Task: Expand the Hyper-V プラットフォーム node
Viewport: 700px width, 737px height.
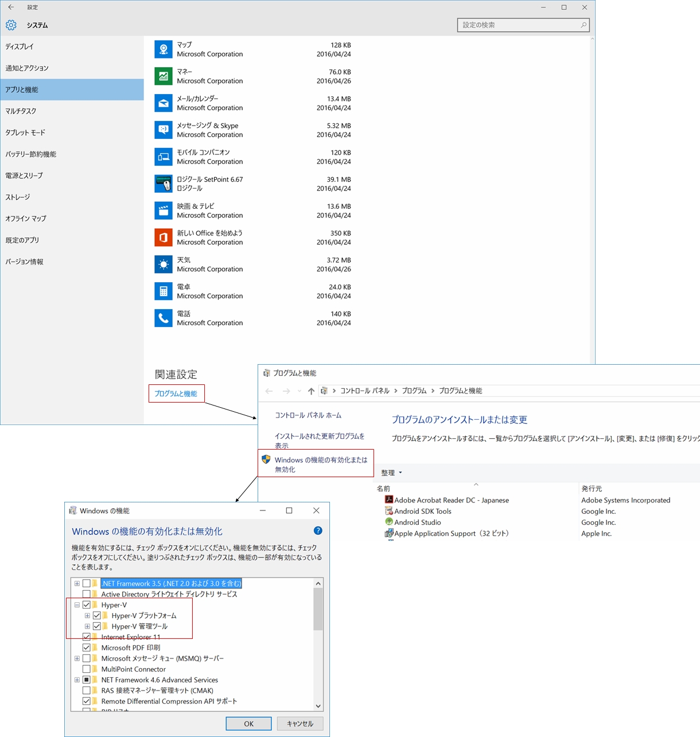Action: coord(87,615)
